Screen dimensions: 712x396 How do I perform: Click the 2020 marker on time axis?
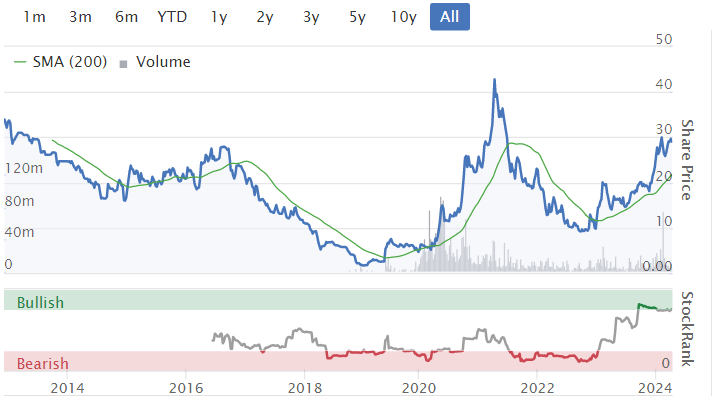(419, 388)
